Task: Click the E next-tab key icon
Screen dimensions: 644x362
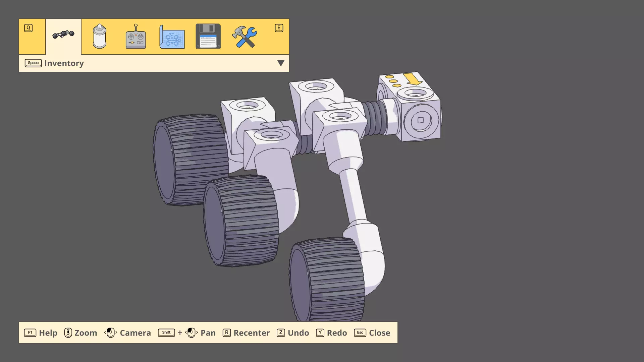Action: click(279, 28)
